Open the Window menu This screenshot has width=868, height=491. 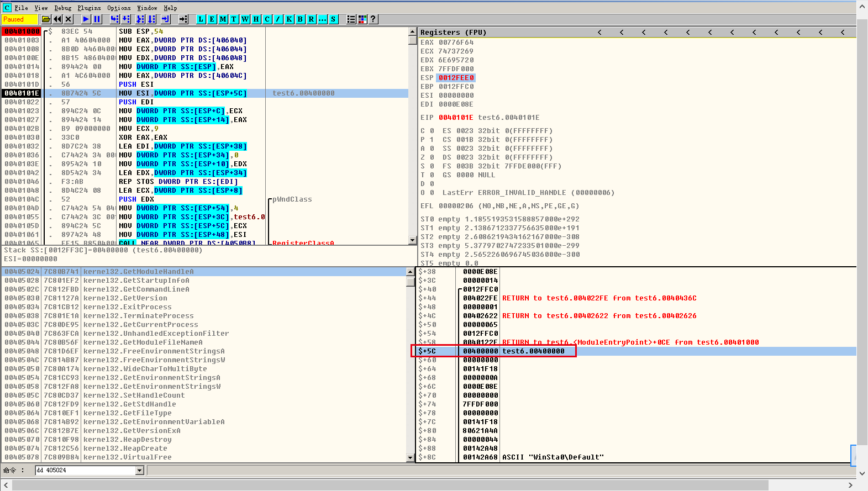147,8
